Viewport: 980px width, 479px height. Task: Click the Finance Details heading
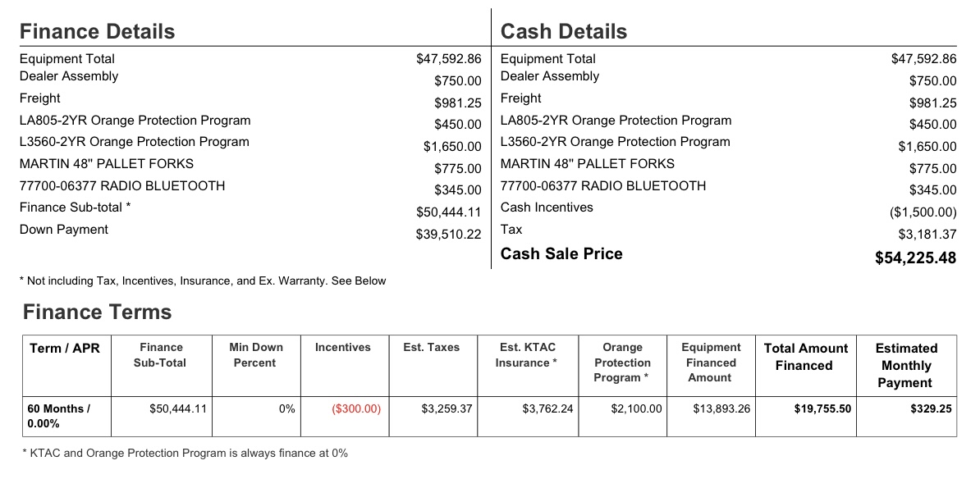(97, 31)
